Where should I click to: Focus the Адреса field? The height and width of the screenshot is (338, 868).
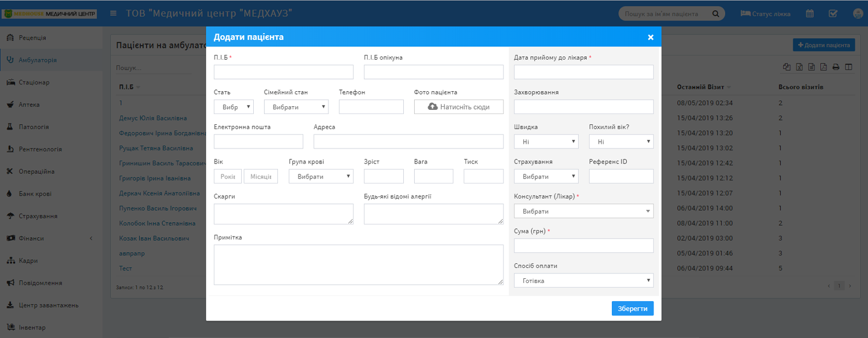click(x=409, y=141)
